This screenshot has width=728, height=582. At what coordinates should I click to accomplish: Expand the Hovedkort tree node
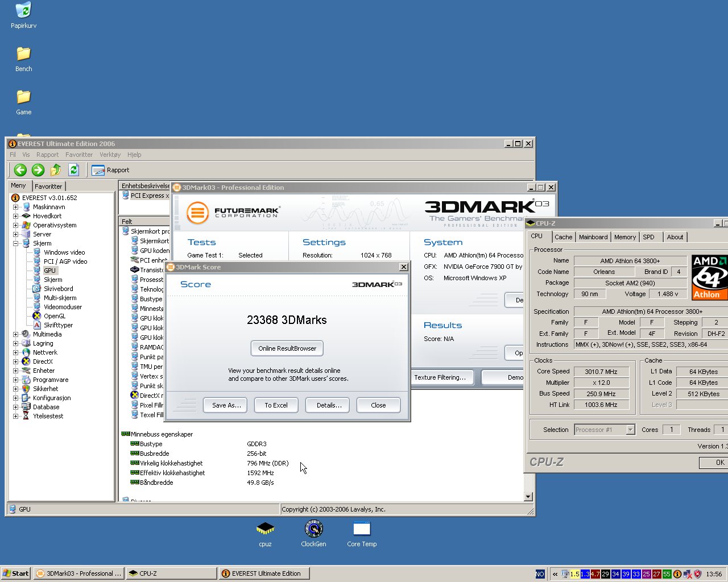click(x=16, y=216)
